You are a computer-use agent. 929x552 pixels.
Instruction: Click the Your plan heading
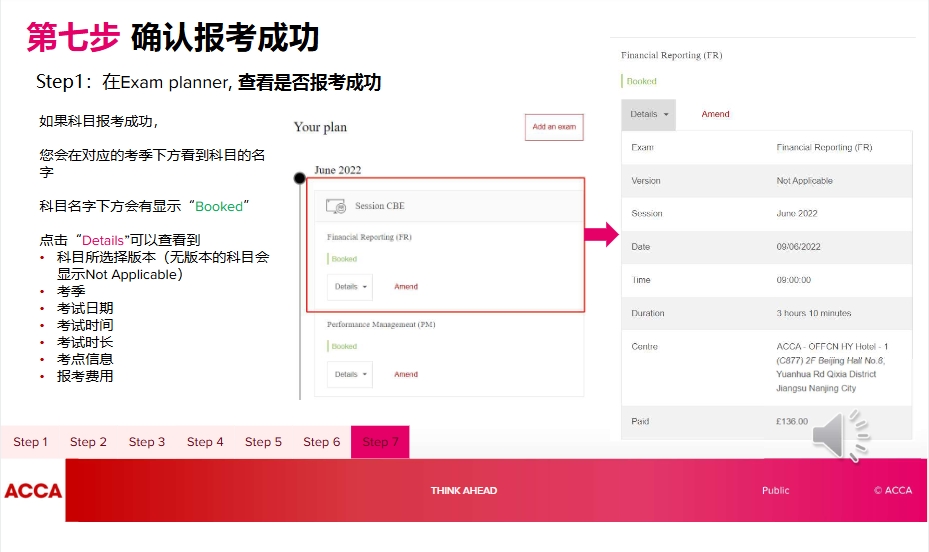321,127
